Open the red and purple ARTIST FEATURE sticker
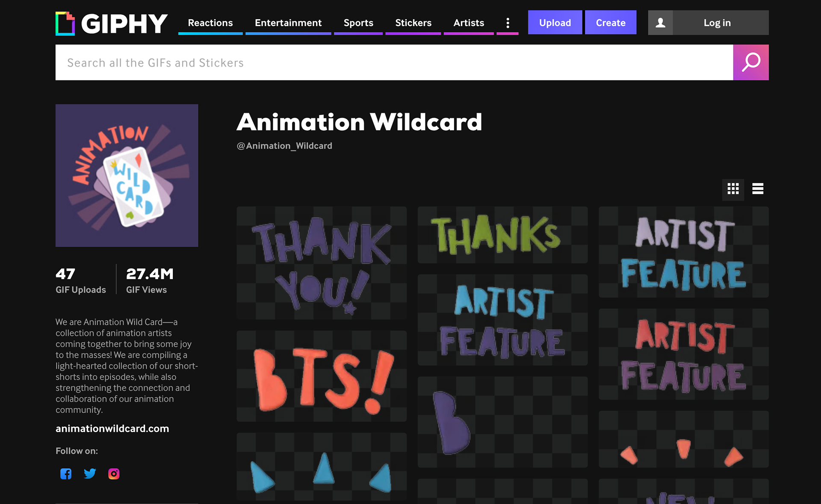Screen dimensions: 821x504 point(683,354)
